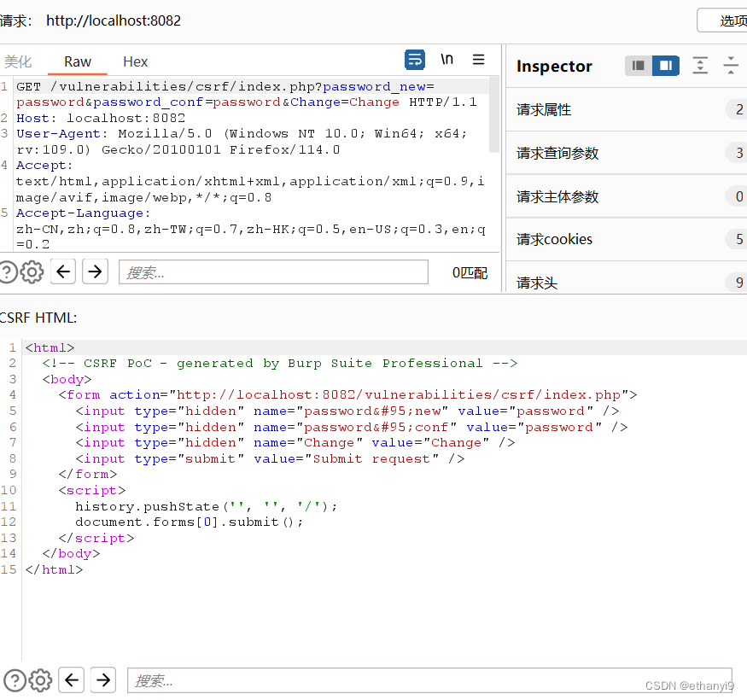The image size is (747, 700).
Task: Click the http://localhost:8082 request URL
Action: (114, 20)
